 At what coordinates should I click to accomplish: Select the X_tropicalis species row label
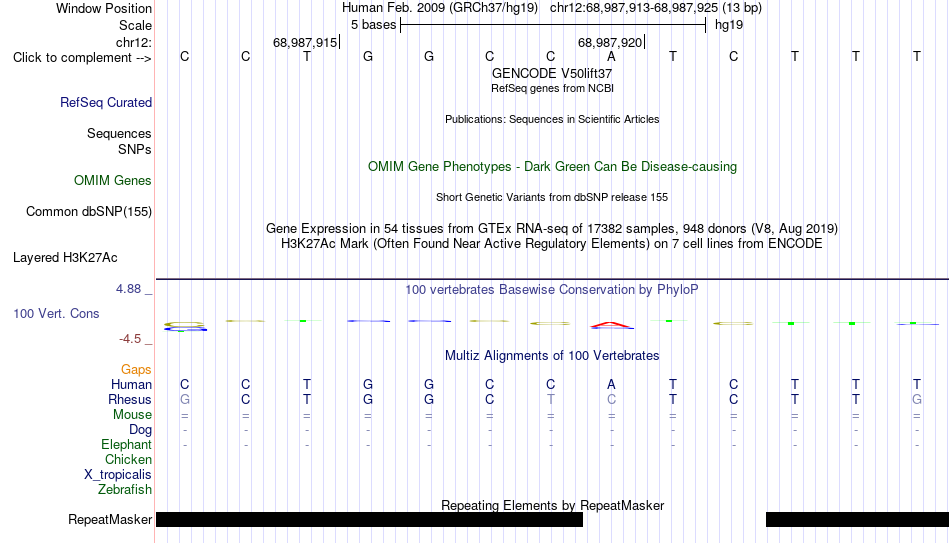[118, 475]
